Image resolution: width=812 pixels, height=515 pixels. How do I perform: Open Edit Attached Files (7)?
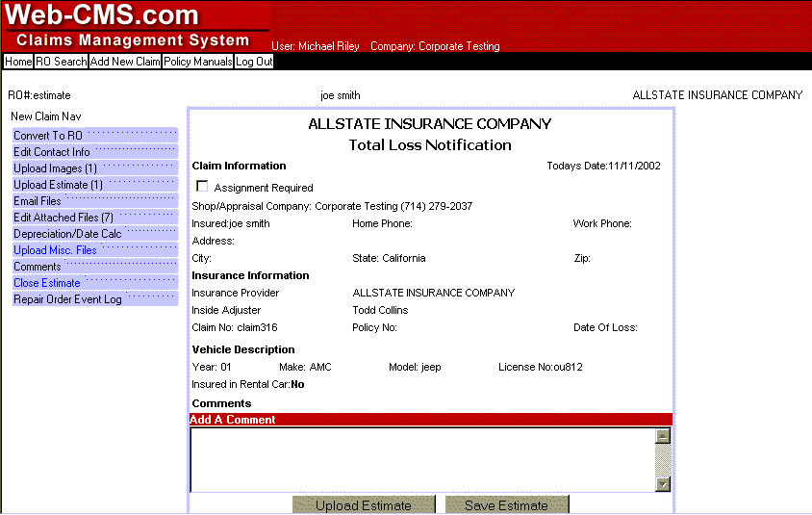tap(63, 218)
